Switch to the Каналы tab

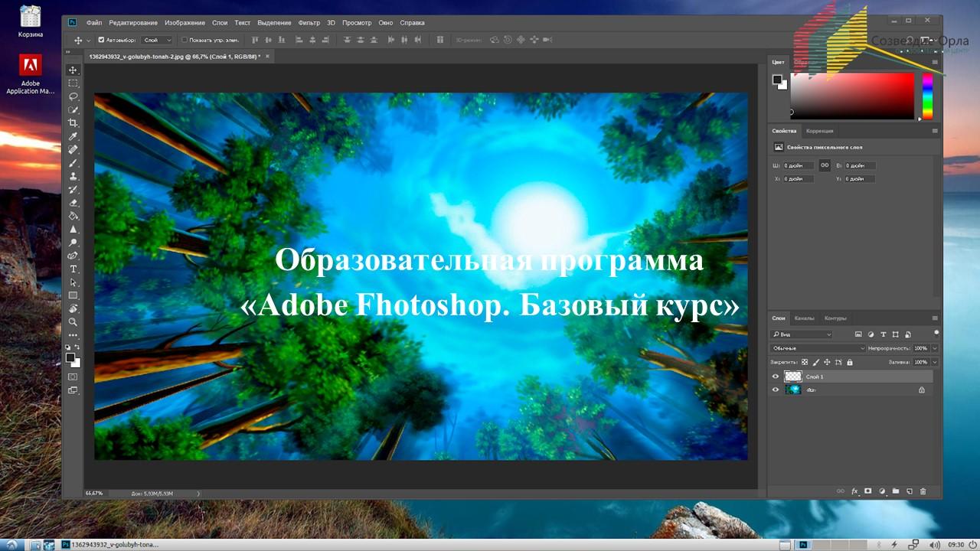coord(804,318)
